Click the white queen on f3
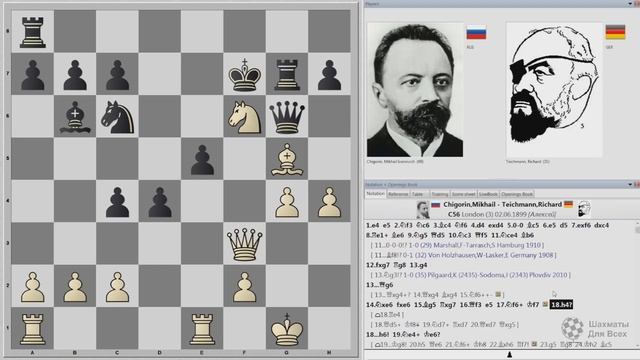 [244, 244]
